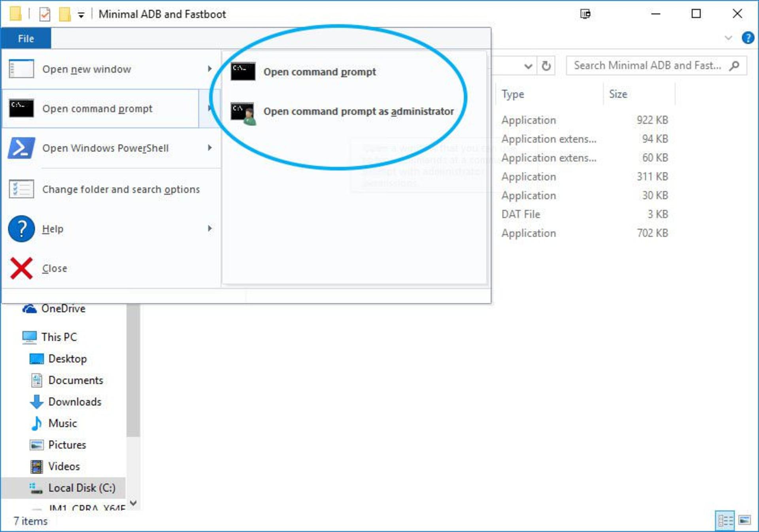Sort by the Size column header
This screenshot has width=759, height=532.
coord(639,94)
